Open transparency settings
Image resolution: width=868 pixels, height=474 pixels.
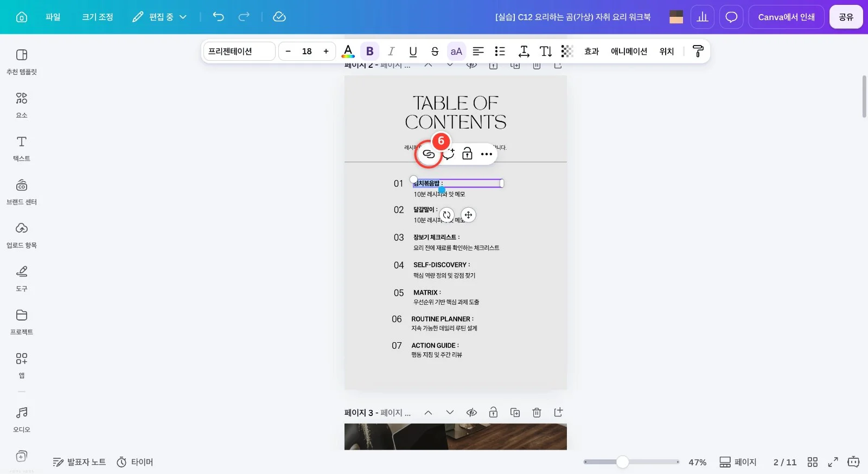coord(567,52)
